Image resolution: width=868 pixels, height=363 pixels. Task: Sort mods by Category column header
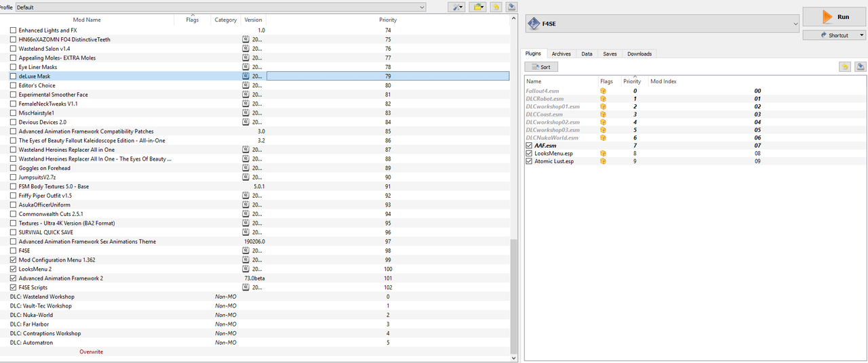click(x=226, y=20)
